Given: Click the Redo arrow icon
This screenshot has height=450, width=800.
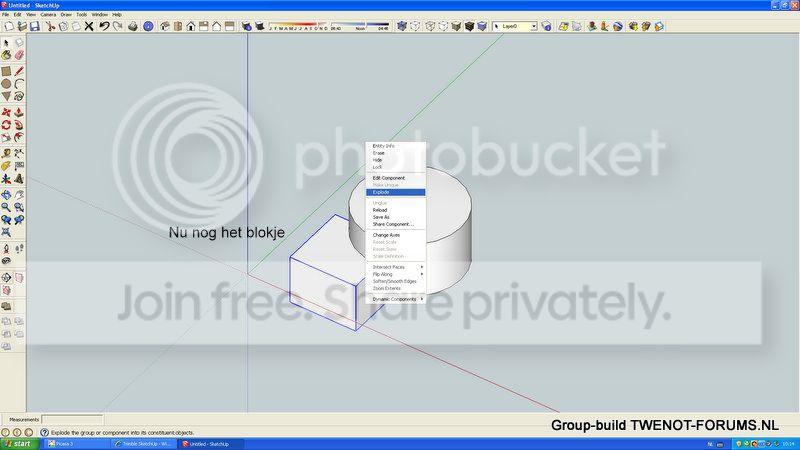Looking at the screenshot, I should point(117,26).
